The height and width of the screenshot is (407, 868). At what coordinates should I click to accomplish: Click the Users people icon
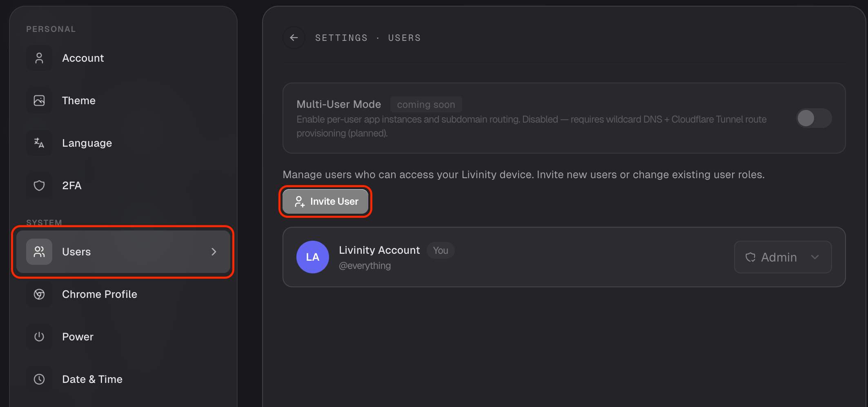[39, 252]
